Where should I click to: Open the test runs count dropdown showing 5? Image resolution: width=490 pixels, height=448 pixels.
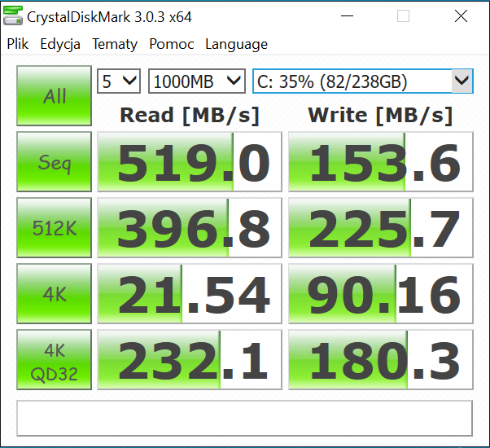coord(119,81)
